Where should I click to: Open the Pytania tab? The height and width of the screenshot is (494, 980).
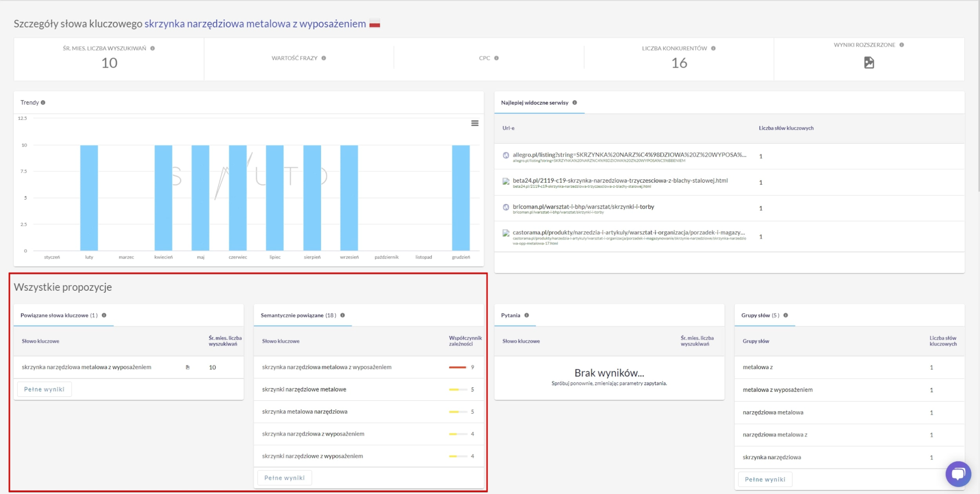[510, 316]
